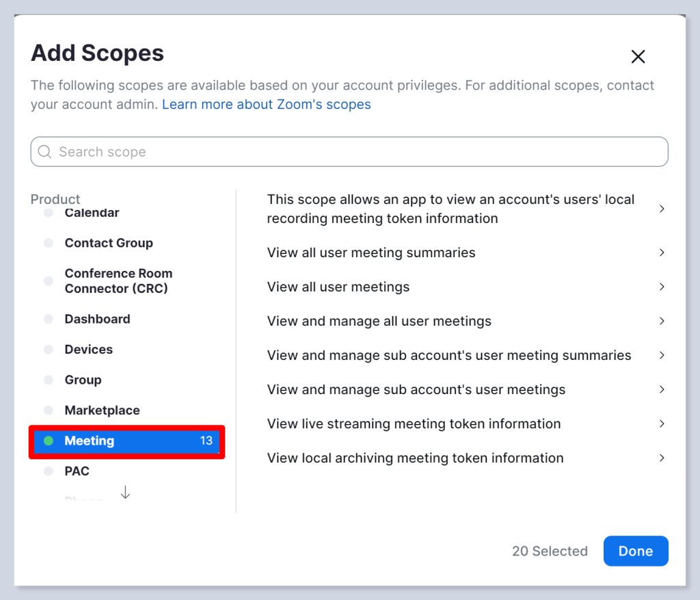The image size is (700, 600).
Task: Select Conference Room Connector (CRC) product
Action: coord(118,281)
